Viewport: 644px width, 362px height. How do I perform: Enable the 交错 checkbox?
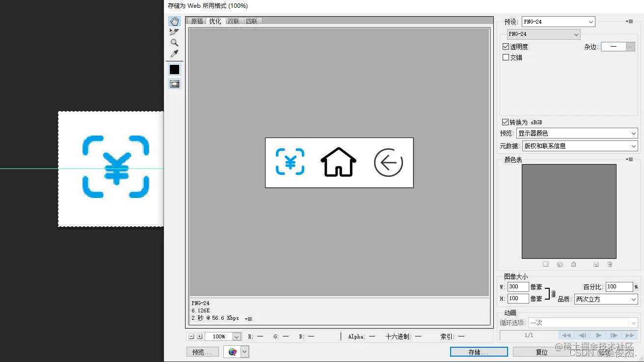click(506, 57)
